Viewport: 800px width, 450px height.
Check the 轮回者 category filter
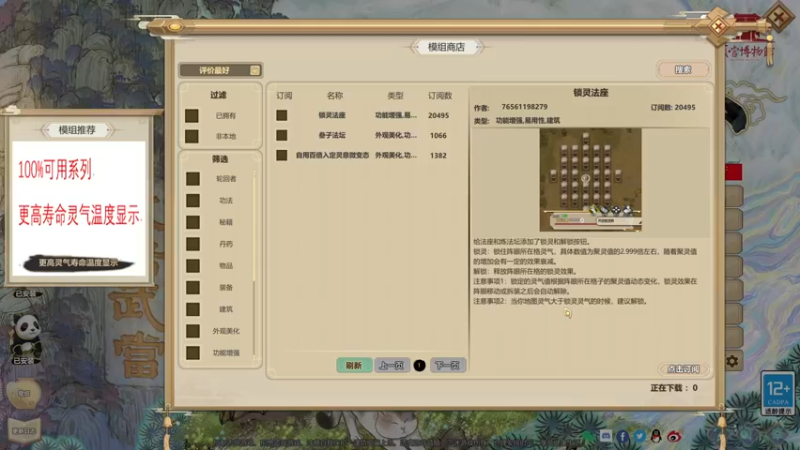coord(193,179)
